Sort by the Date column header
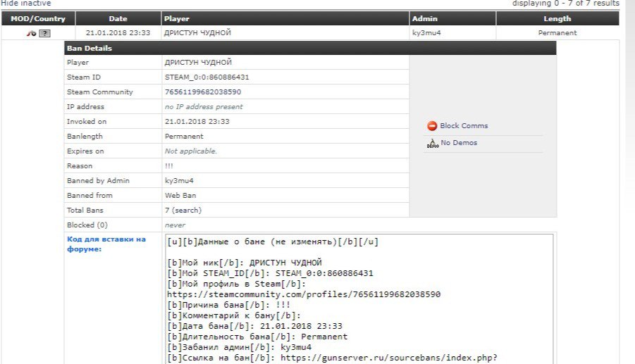 118,19
